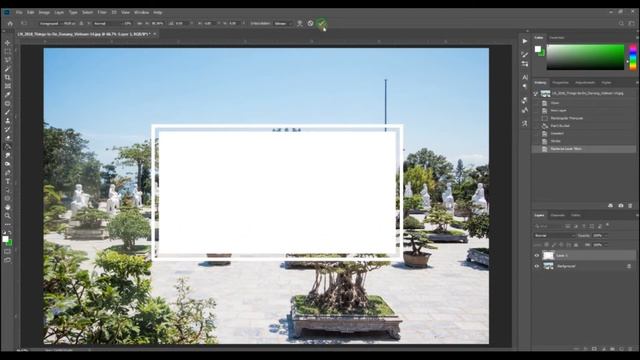The width and height of the screenshot is (640, 360).
Task: Open the File menu
Action: [19, 13]
